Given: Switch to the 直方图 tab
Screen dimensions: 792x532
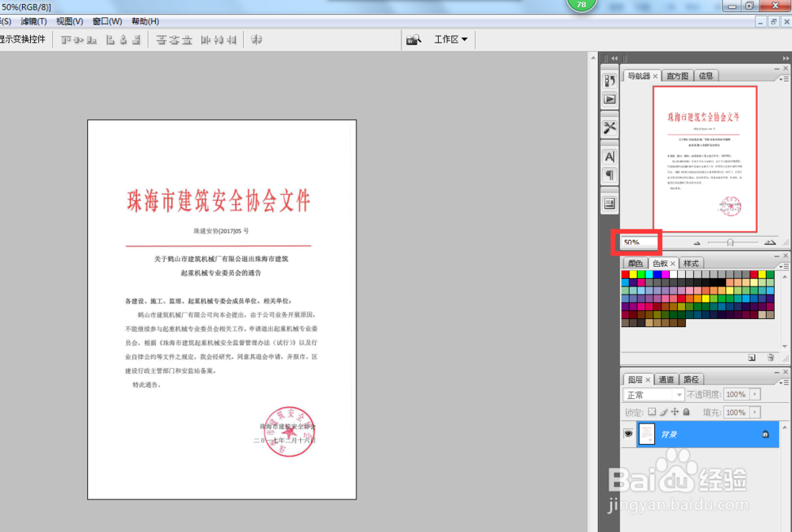Looking at the screenshot, I should [677, 76].
